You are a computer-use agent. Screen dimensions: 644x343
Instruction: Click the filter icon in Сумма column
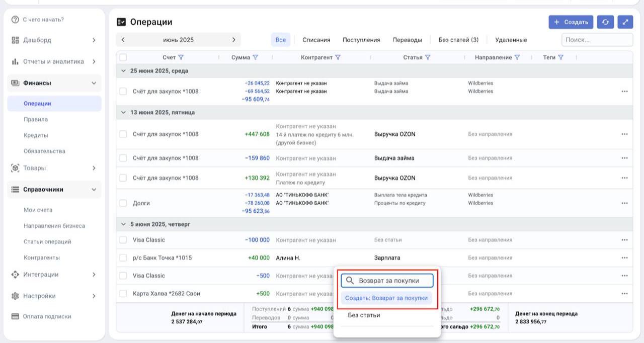pos(255,57)
